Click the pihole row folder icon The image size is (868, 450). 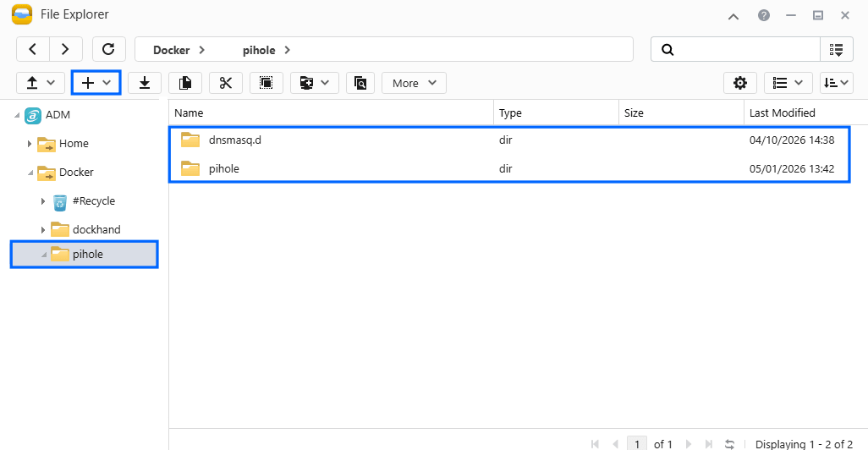click(190, 168)
